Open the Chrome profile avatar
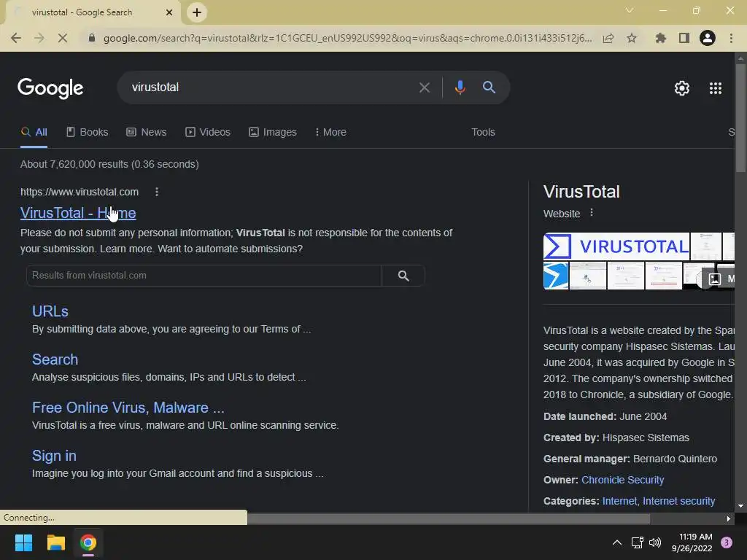This screenshot has width=747, height=560. [708, 38]
